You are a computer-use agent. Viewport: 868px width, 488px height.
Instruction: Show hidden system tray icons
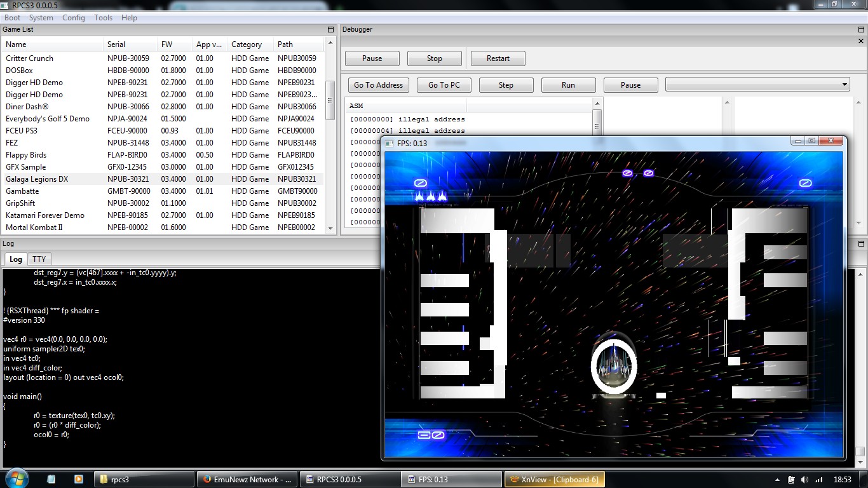tap(778, 480)
